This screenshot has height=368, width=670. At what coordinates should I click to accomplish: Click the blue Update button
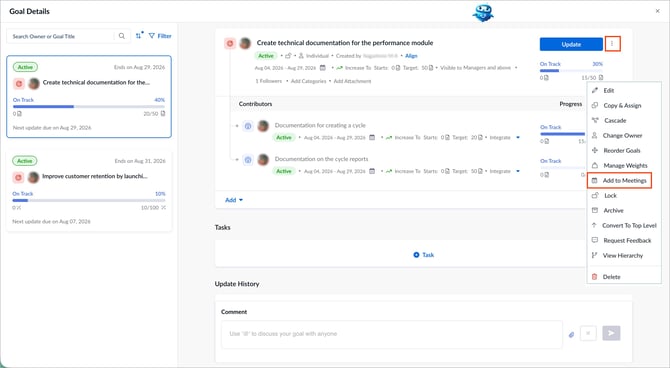[x=571, y=44]
